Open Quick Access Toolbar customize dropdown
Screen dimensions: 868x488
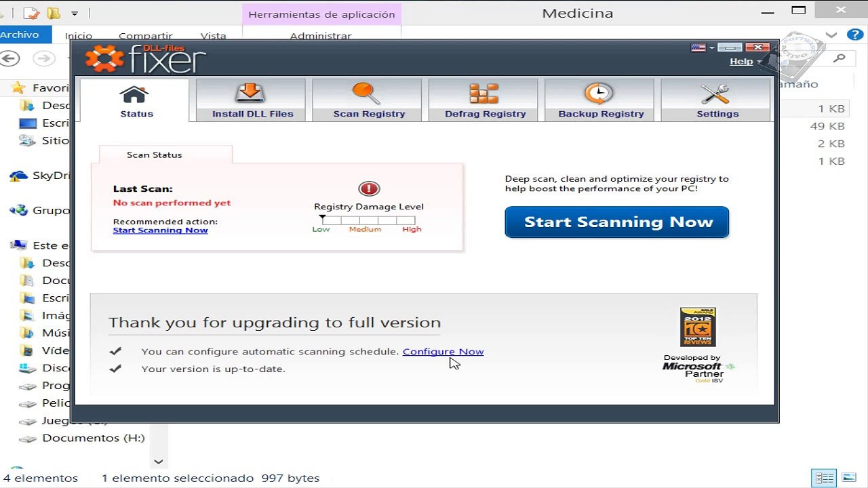[x=75, y=13]
